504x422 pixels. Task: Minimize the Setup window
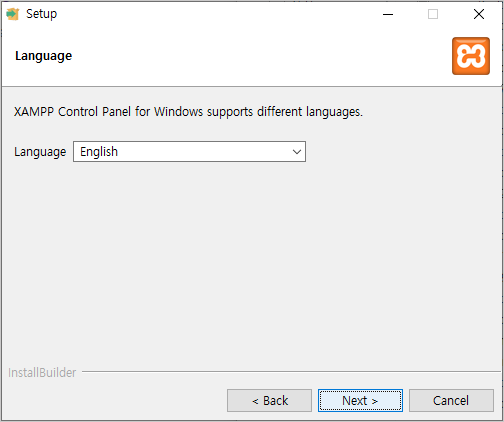(x=388, y=14)
